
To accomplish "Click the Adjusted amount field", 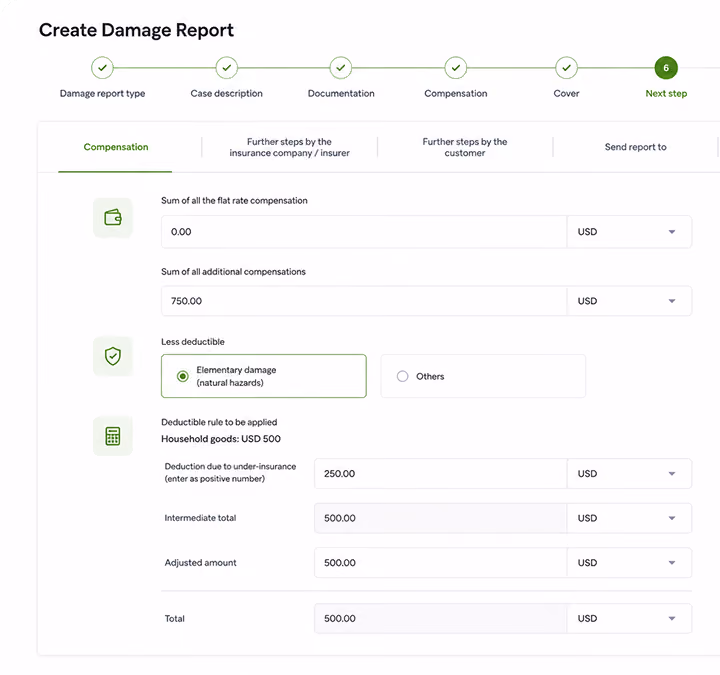I will 441,562.
